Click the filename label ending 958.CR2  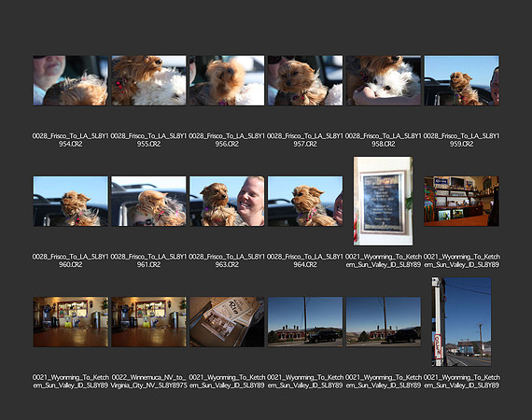(x=384, y=140)
